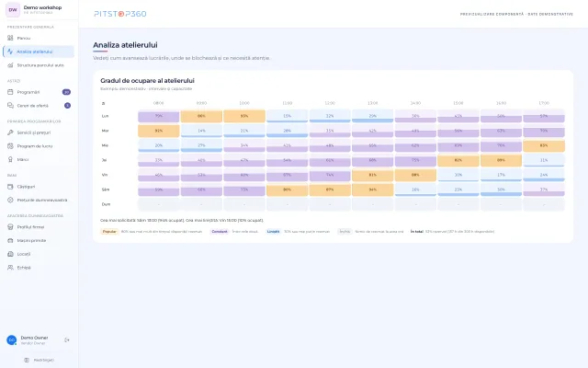Click the Popular legend chip
Image resolution: width=588 pixels, height=368 pixels.
pyautogui.click(x=109, y=232)
